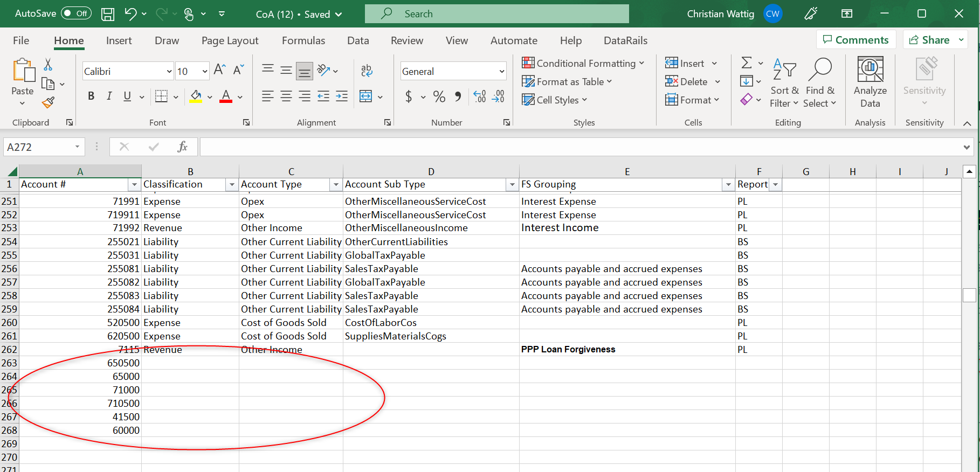Viewport: 980px width, 472px height.
Task: Open FS Grouping column filter dropdown
Action: pyautogui.click(x=728, y=185)
